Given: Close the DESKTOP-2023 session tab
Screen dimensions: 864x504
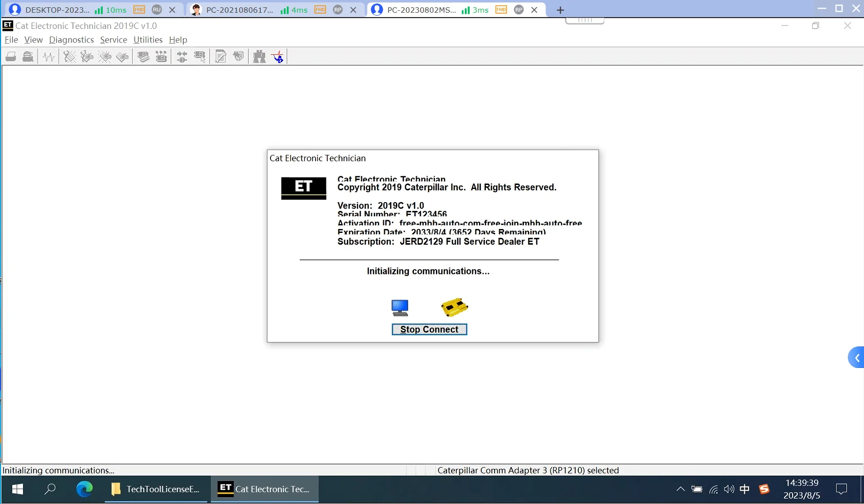Looking at the screenshot, I should 172,10.
